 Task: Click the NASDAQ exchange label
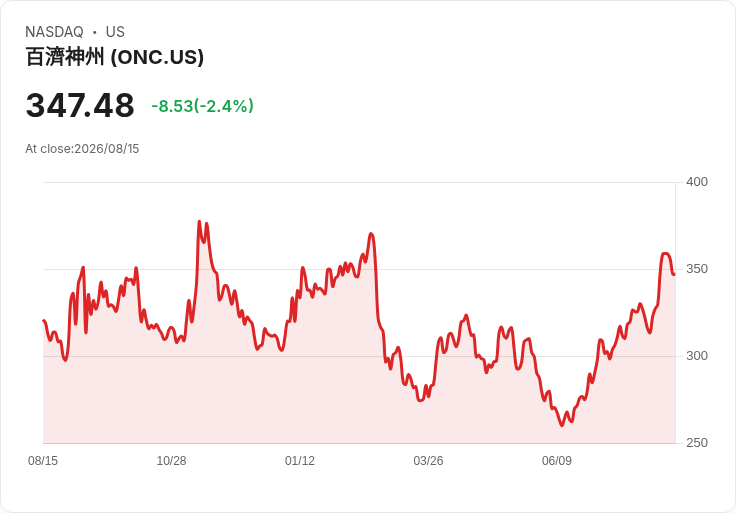point(54,32)
